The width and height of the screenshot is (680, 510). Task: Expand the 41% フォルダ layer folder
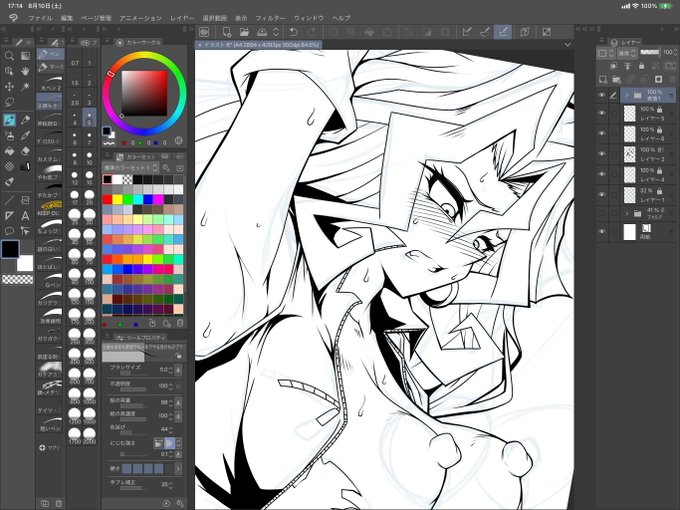pyautogui.click(x=627, y=213)
